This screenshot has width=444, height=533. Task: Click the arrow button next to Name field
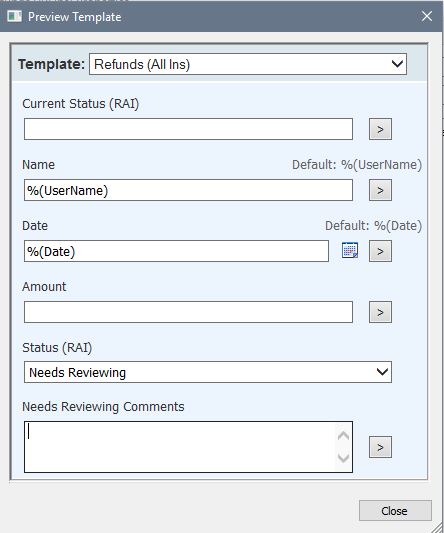pyautogui.click(x=380, y=190)
